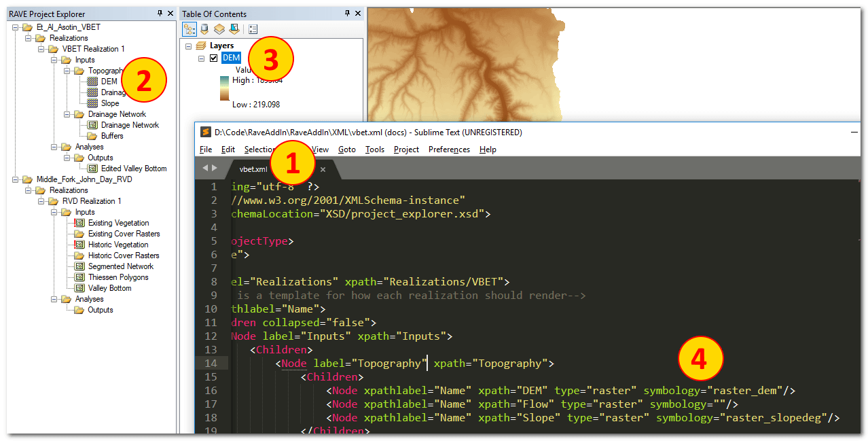Click List By Visibility icon
The image size is (868, 441).
219,29
